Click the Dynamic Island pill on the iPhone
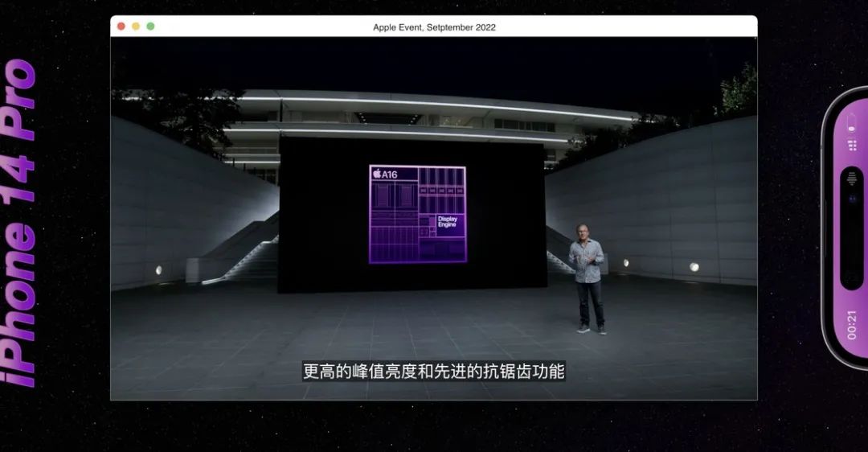The image size is (868, 452). click(852, 228)
